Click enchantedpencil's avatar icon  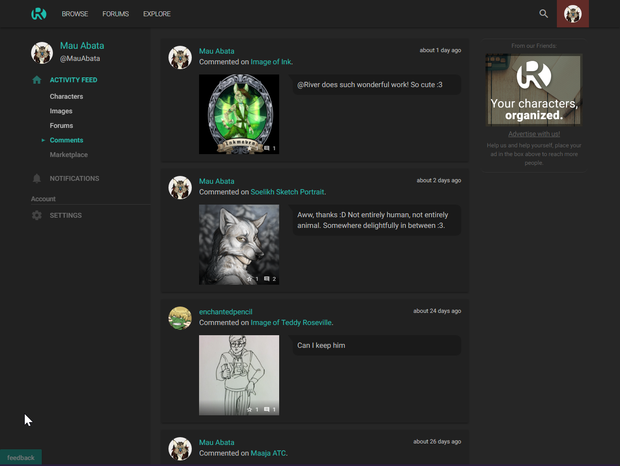click(x=180, y=318)
